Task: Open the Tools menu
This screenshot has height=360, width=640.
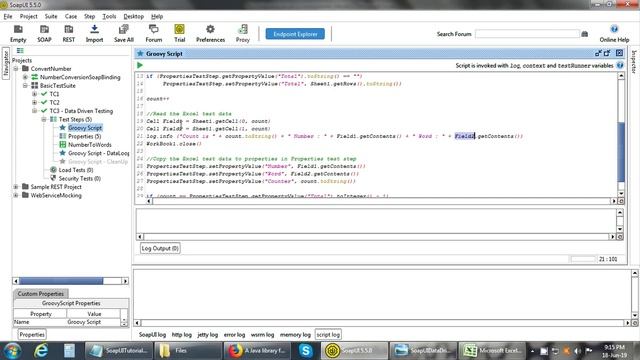Action: (109, 16)
